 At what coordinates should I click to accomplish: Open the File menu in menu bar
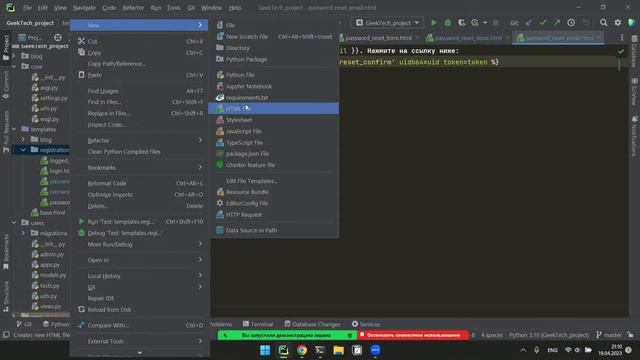point(27,8)
